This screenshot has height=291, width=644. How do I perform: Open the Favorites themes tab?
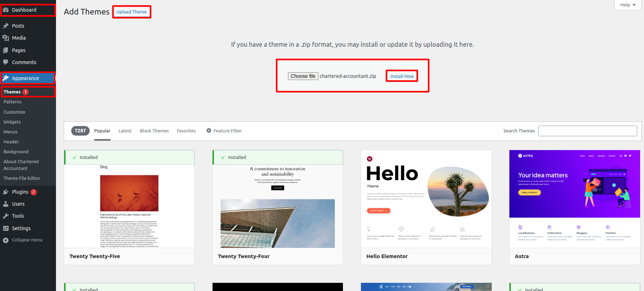coord(186,131)
